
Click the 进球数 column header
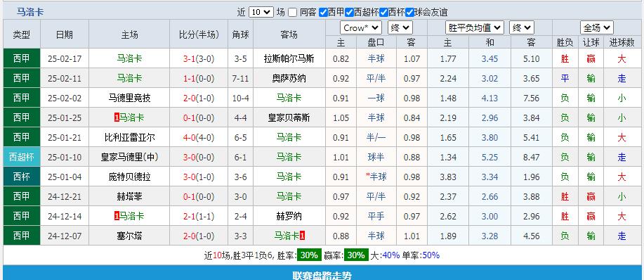click(x=622, y=42)
